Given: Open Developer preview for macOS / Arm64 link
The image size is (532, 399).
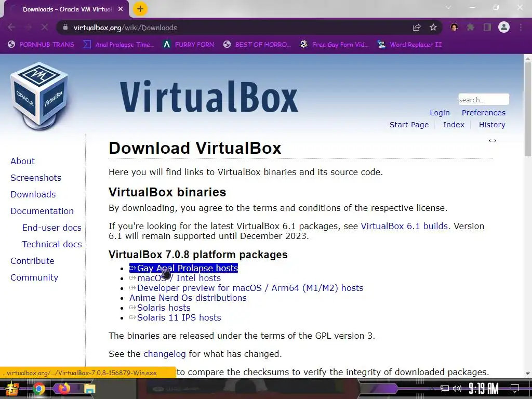Looking at the screenshot, I should pos(246,288).
